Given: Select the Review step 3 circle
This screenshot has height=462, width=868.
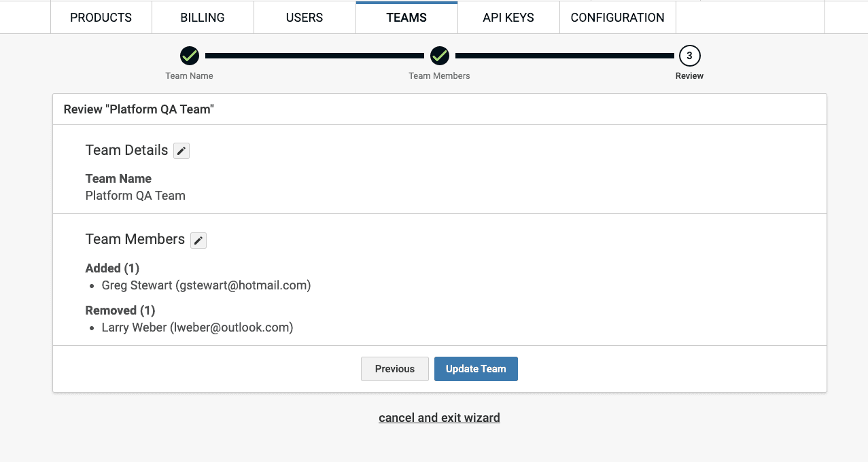Looking at the screenshot, I should click(689, 56).
